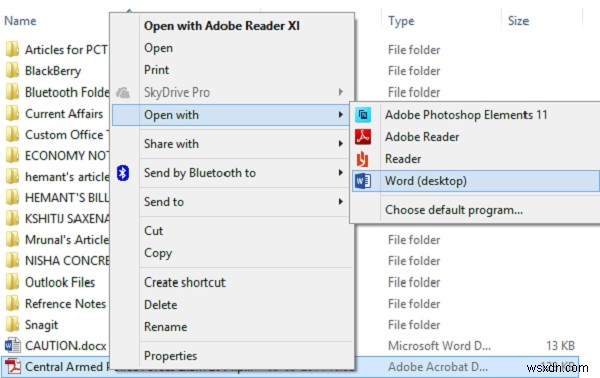Click the Snagit folder name
Image resolution: width=600 pixels, height=378 pixels.
tap(41, 325)
